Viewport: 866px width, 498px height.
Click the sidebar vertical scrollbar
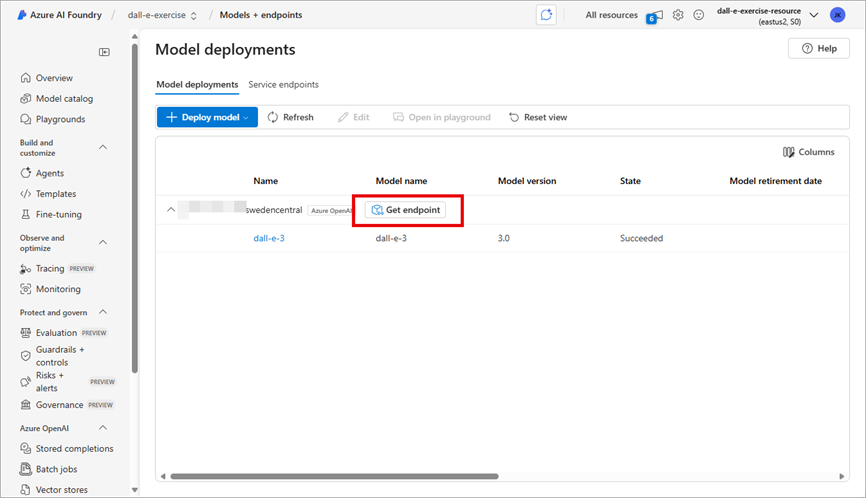pyautogui.click(x=135, y=208)
